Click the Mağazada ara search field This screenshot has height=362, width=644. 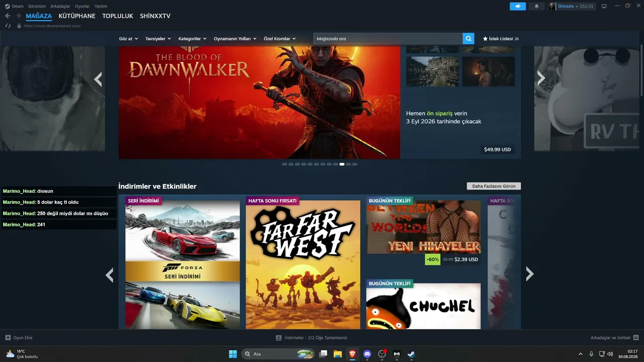click(x=388, y=39)
